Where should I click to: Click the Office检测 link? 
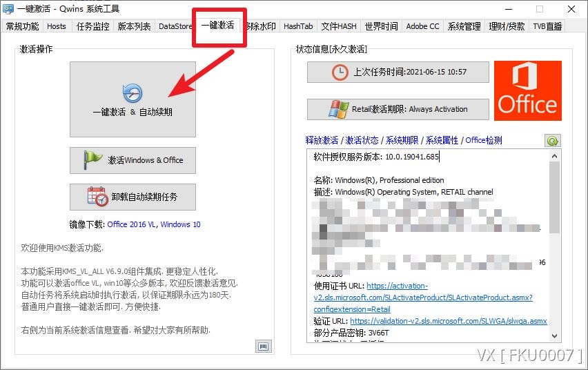484,140
